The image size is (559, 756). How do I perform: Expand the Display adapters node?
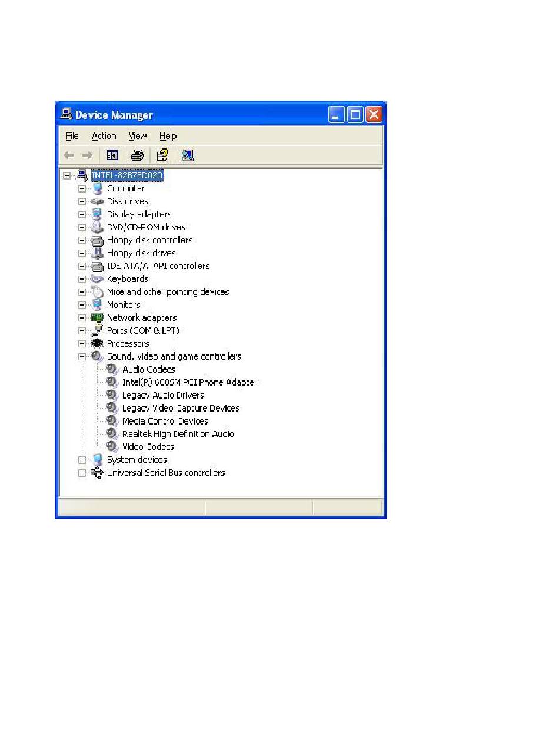(82, 214)
